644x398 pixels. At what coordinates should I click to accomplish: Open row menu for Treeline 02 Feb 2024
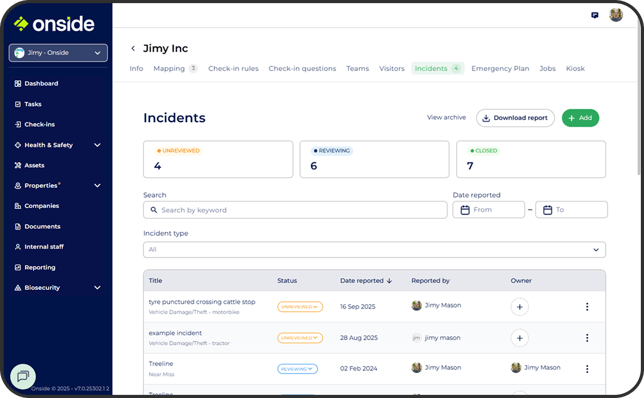point(587,369)
